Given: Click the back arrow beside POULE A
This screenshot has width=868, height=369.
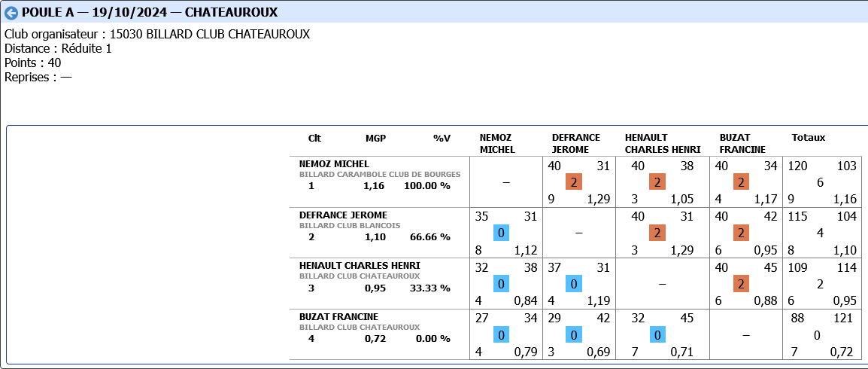Looking at the screenshot, I should click(x=11, y=13).
